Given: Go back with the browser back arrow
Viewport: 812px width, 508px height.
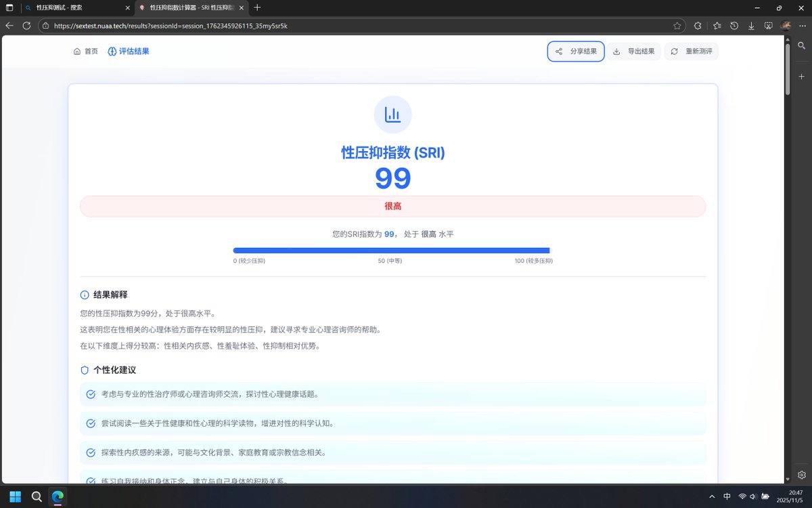Looking at the screenshot, I should pos(9,26).
